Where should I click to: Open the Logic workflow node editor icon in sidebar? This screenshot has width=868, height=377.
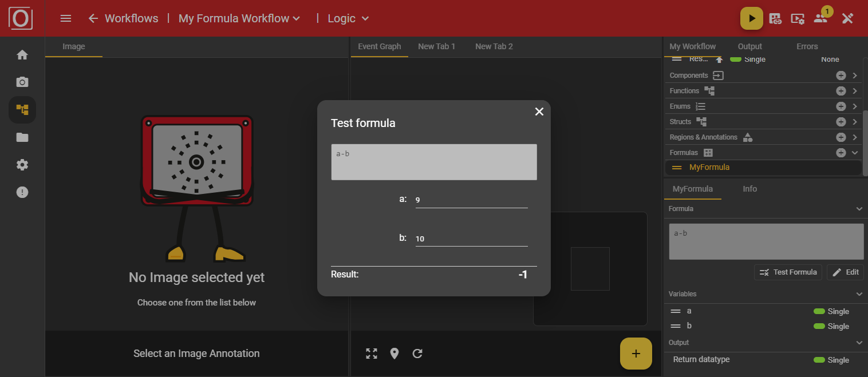22,109
